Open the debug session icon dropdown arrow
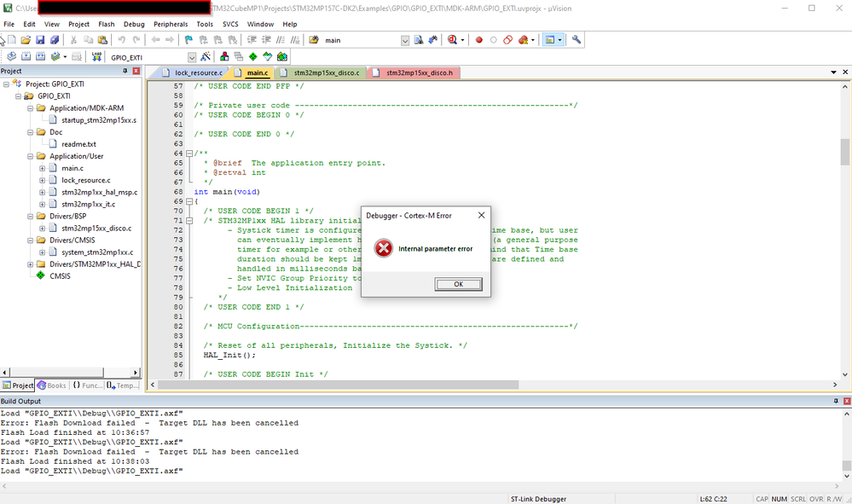Screen dimensions: 852x504 click(x=462, y=40)
